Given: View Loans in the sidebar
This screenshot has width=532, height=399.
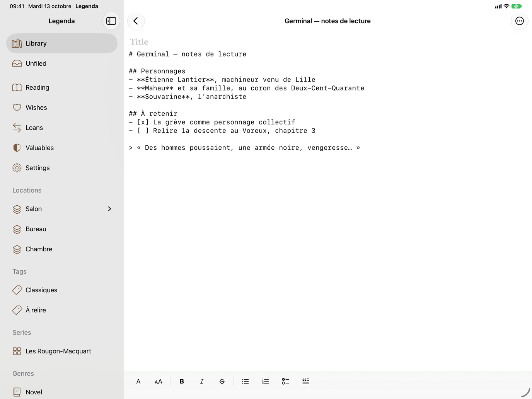Looking at the screenshot, I should pyautogui.click(x=62, y=128).
